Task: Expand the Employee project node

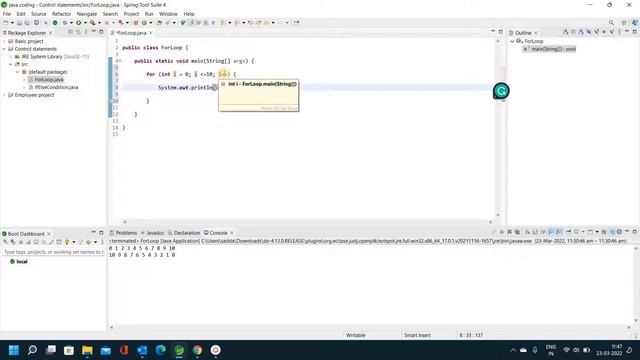Action: [x=4, y=95]
